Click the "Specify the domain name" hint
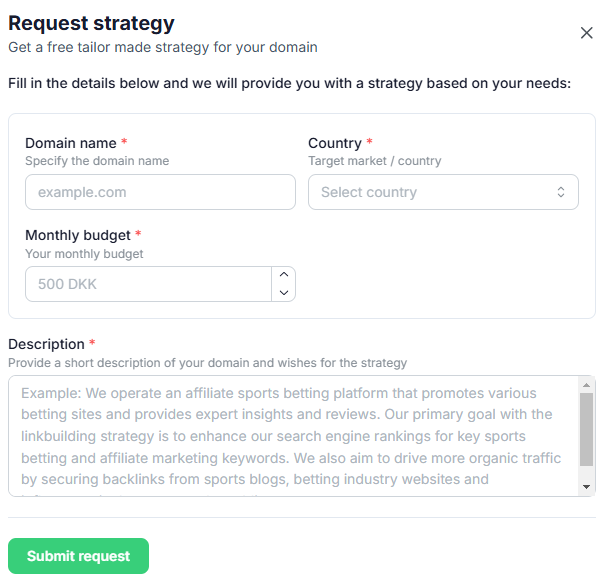605x584 pixels. (97, 161)
